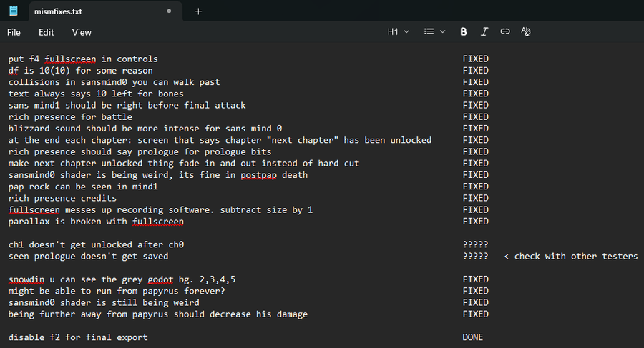Screen dimensions: 644x348
Task: Click the misspelled word postpap
Action: [258, 175]
